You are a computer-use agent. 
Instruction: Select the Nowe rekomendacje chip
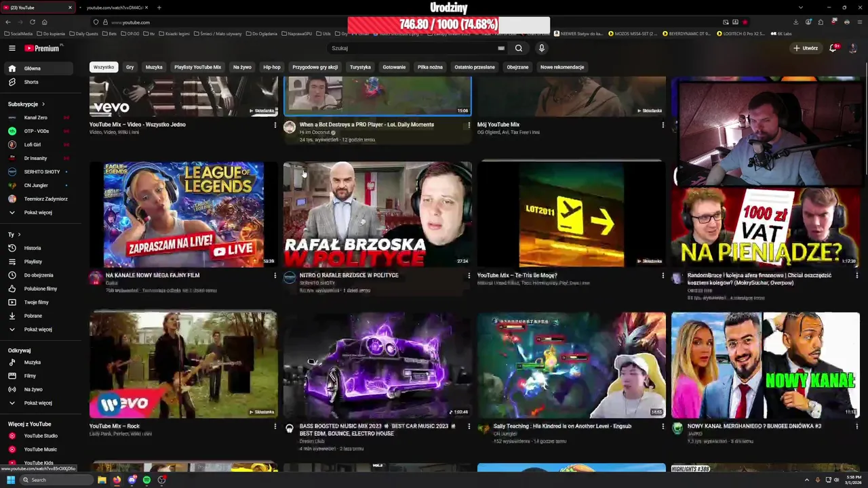tap(562, 67)
